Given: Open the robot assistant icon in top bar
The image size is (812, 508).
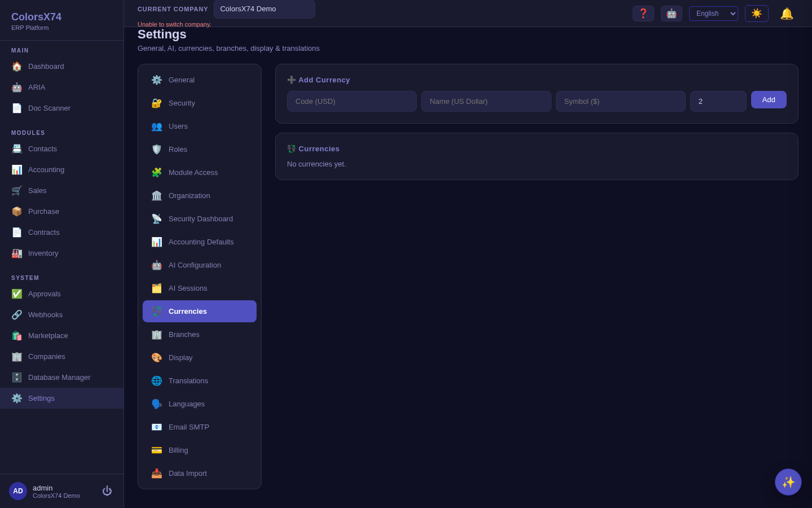Looking at the screenshot, I should click(x=672, y=14).
